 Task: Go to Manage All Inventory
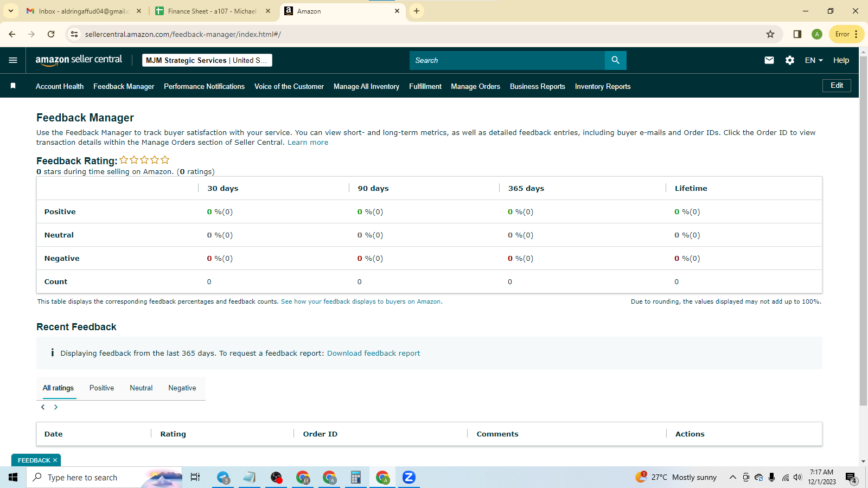(366, 86)
